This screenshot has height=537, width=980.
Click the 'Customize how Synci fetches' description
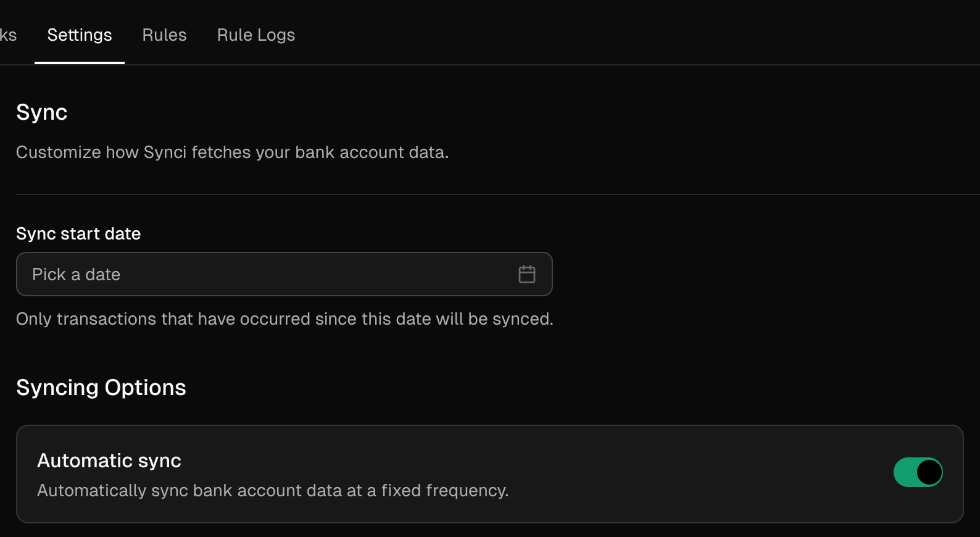232,152
